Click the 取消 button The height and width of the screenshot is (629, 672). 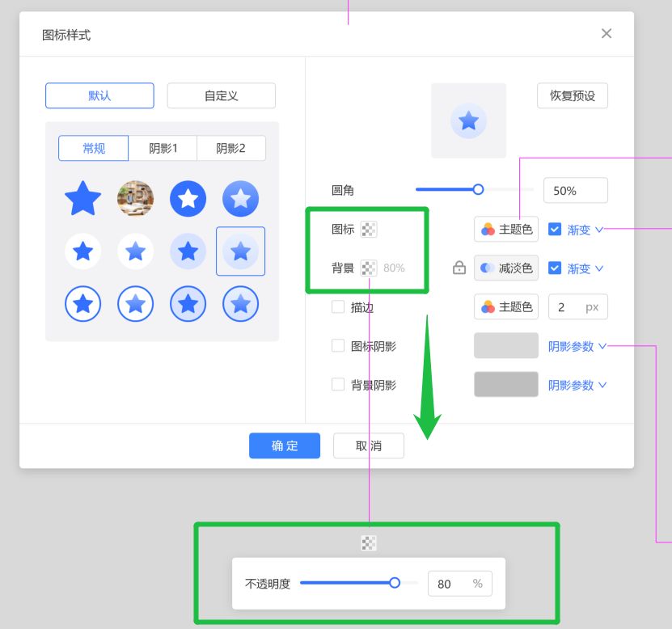[369, 445]
